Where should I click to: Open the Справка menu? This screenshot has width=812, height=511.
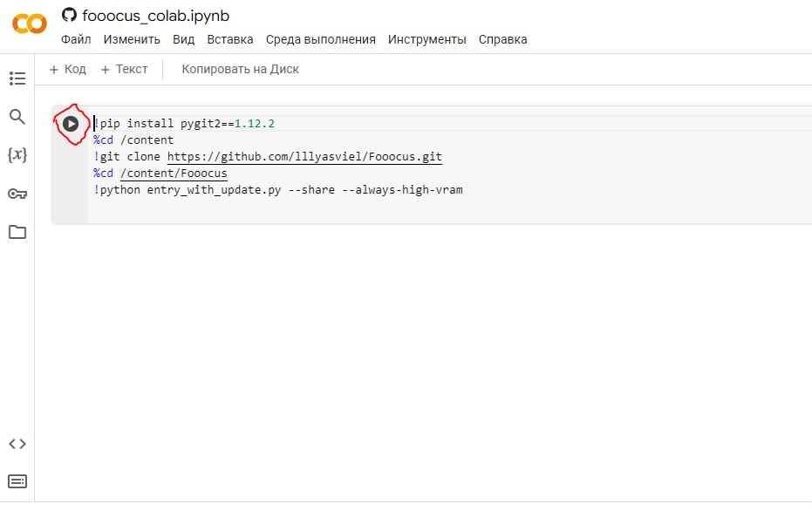502,39
